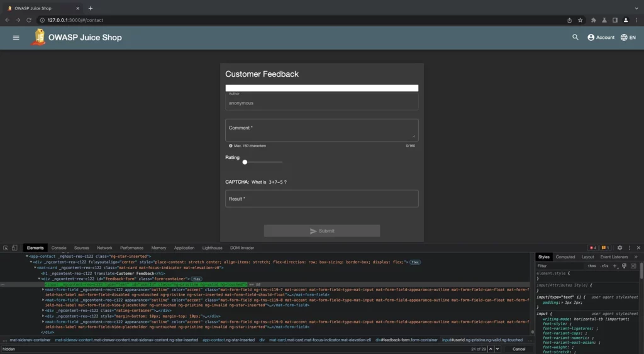Screen dimensions: 644x354
Task: Switch to the Performance tab
Action: pyautogui.click(x=131, y=248)
